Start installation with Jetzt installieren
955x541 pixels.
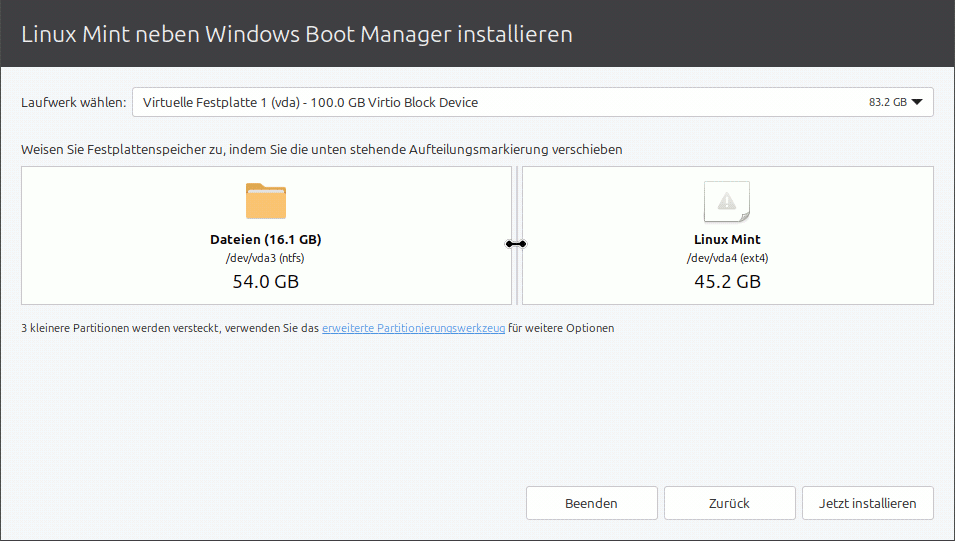click(x=867, y=503)
